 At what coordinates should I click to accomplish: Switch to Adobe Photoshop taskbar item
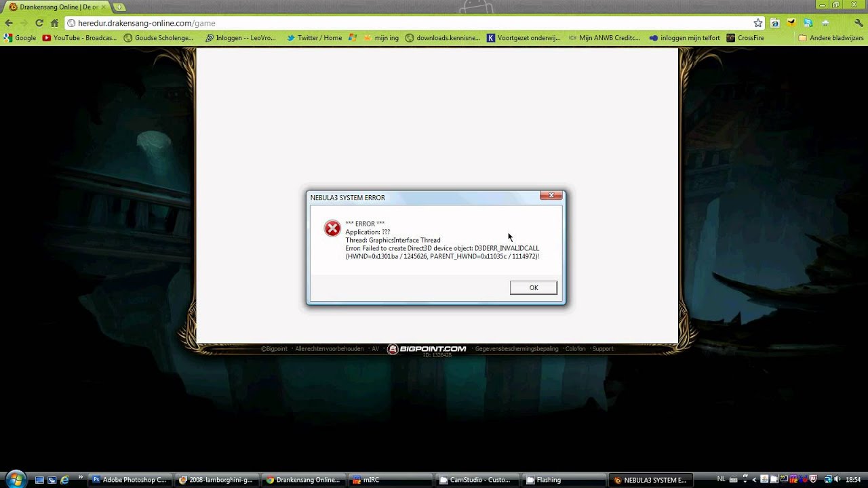click(130, 480)
